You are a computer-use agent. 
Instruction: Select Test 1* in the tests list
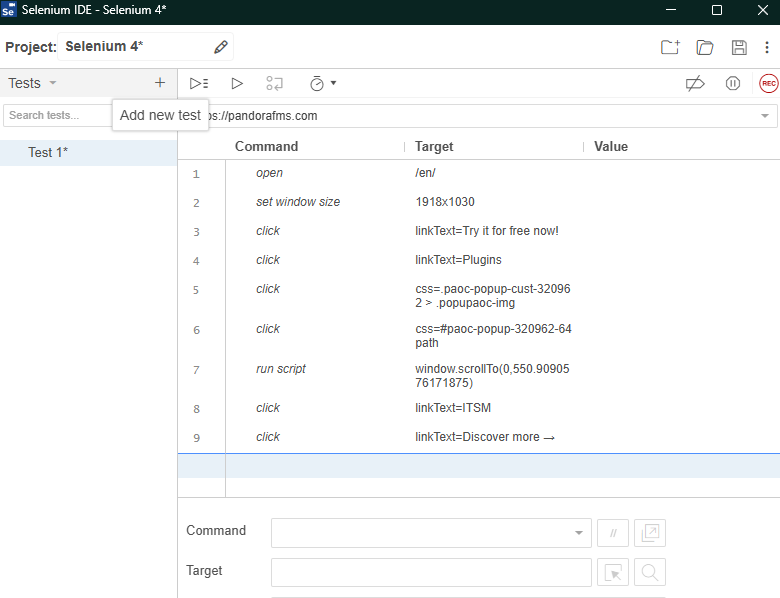89,152
